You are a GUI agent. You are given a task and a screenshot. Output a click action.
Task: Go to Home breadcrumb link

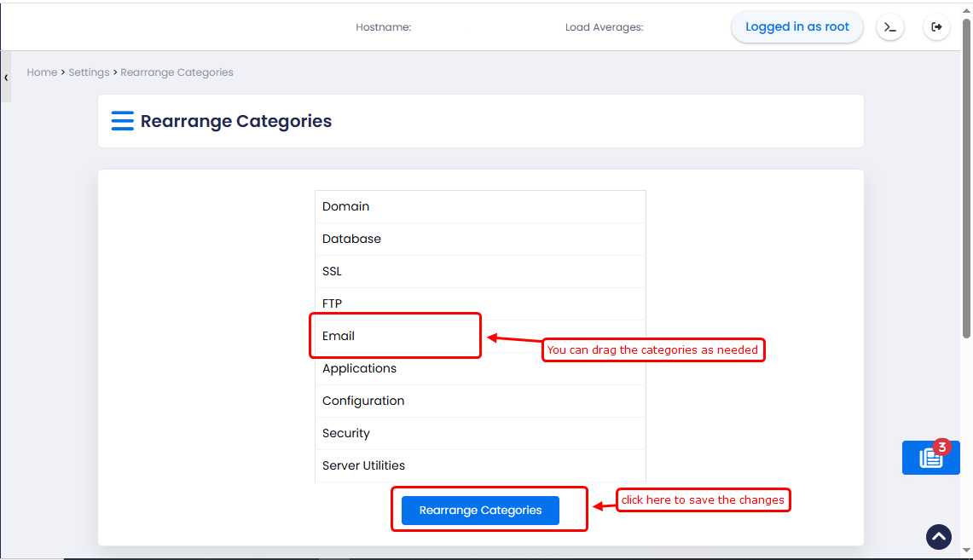[x=42, y=72]
